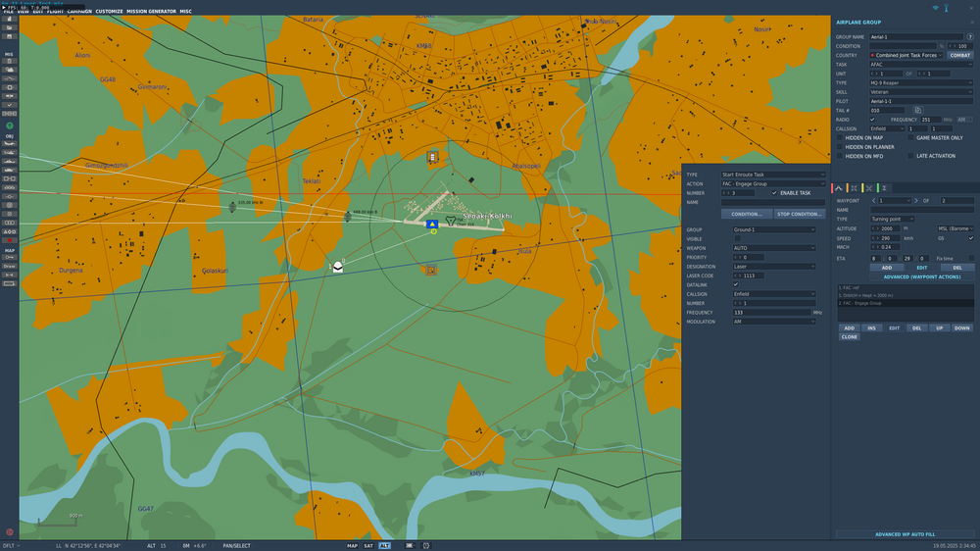Viewport: 980px width, 551px height.
Task: Select the helicopter group tool
Action: click(10, 152)
